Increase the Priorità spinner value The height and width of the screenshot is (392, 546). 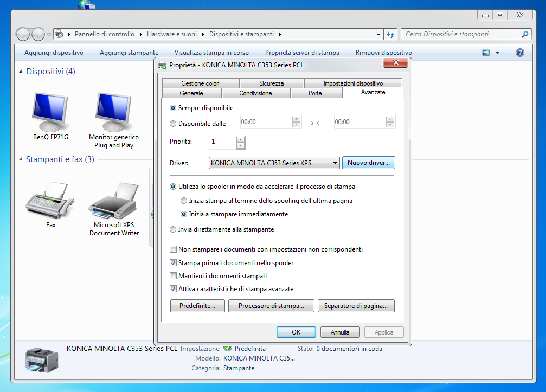coord(241,139)
